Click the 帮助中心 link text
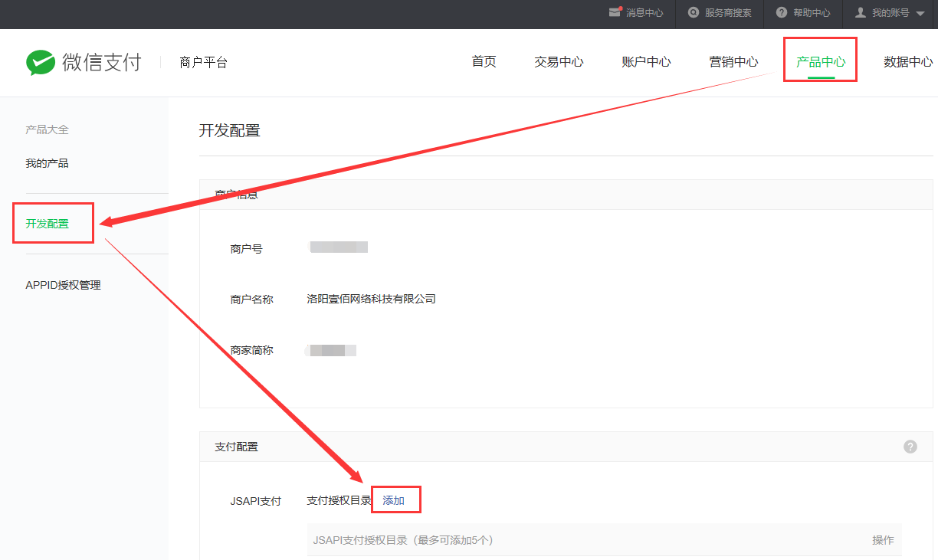The image size is (938, 560). [x=812, y=13]
